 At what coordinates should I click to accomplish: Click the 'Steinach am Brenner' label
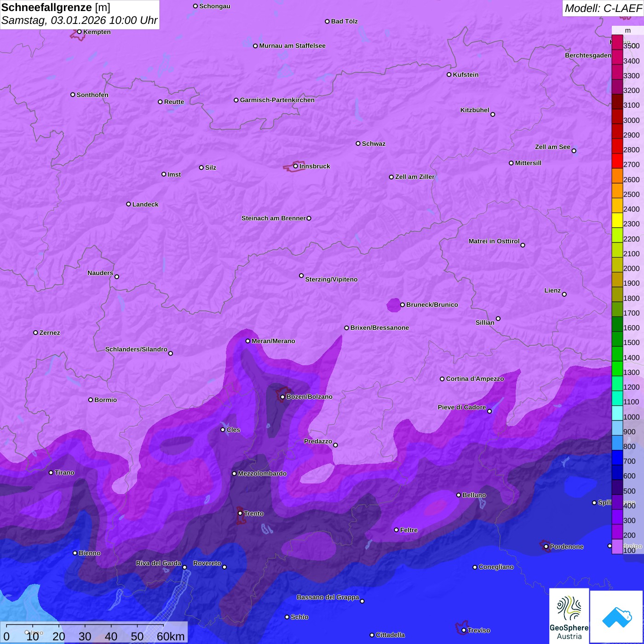coord(273,218)
